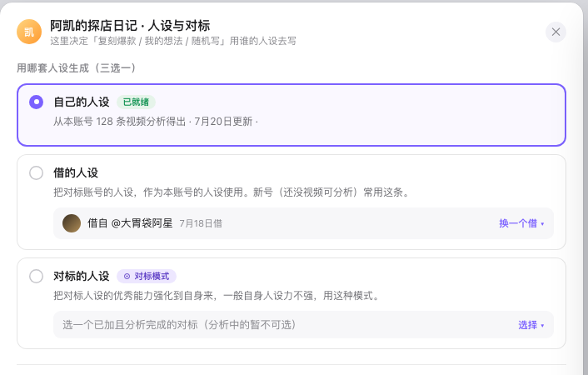Click the 选一个已加且分析完成的对标 field

tap(303, 325)
